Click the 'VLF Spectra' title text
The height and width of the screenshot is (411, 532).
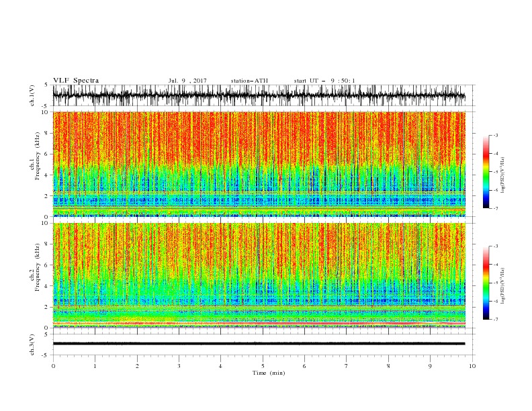click(76, 81)
